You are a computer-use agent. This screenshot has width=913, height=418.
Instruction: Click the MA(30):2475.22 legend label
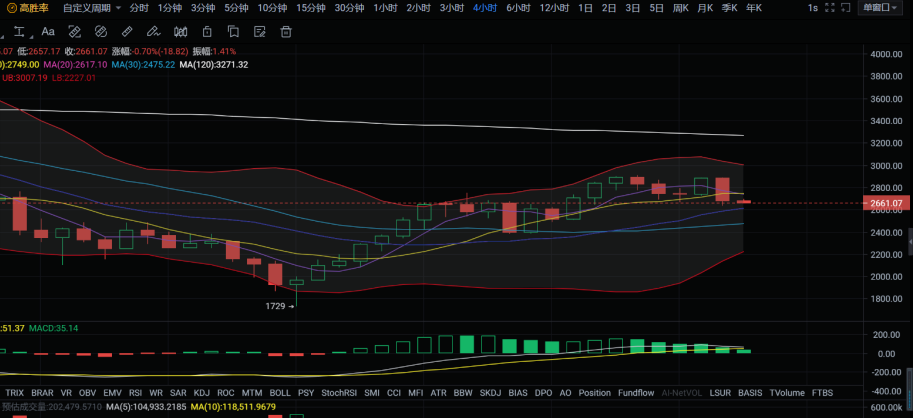coord(143,65)
